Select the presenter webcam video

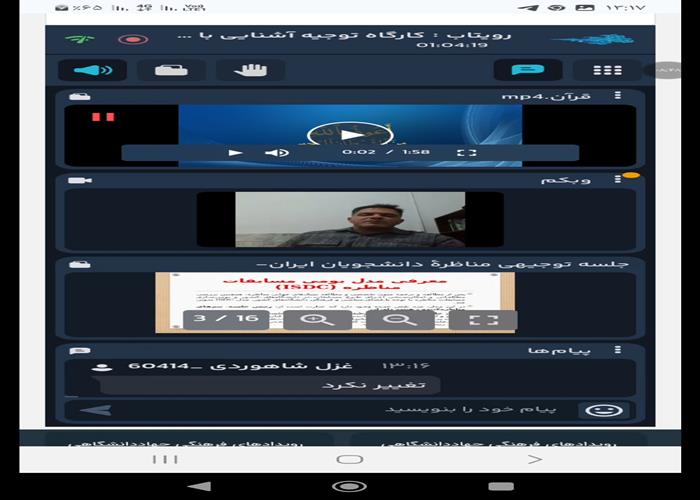coord(350,219)
